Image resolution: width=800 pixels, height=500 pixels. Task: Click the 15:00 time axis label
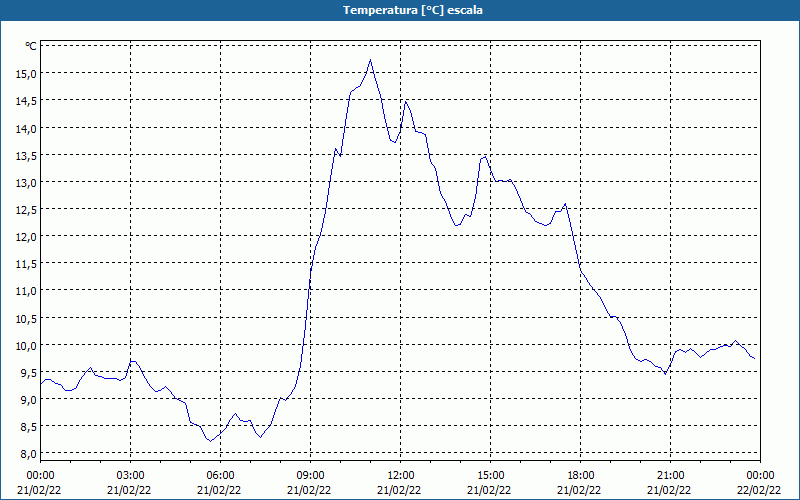click(x=490, y=476)
